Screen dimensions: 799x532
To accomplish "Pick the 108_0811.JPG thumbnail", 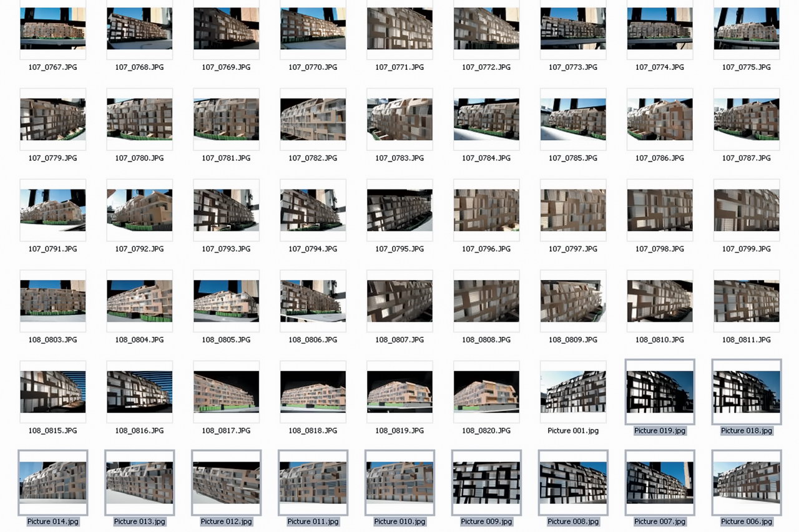I will tap(747, 301).
